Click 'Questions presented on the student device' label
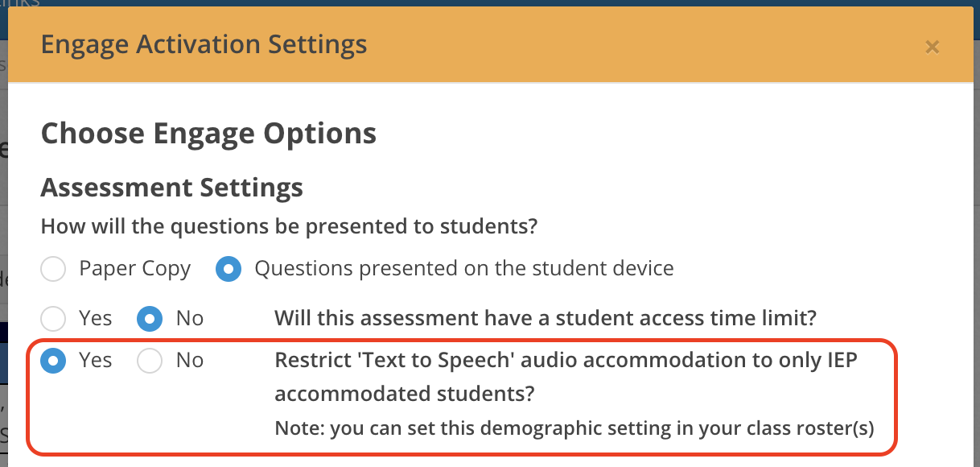This screenshot has height=467, width=980. point(464,269)
